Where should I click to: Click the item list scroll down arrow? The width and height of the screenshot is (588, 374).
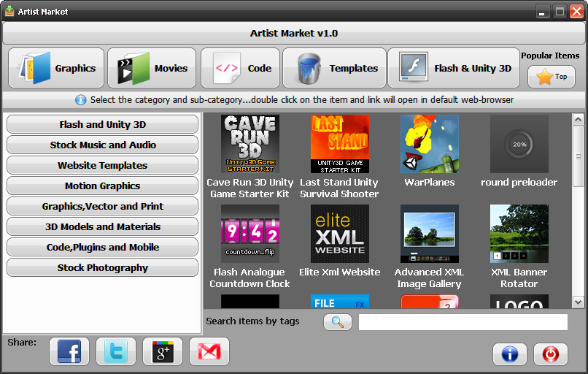(578, 302)
